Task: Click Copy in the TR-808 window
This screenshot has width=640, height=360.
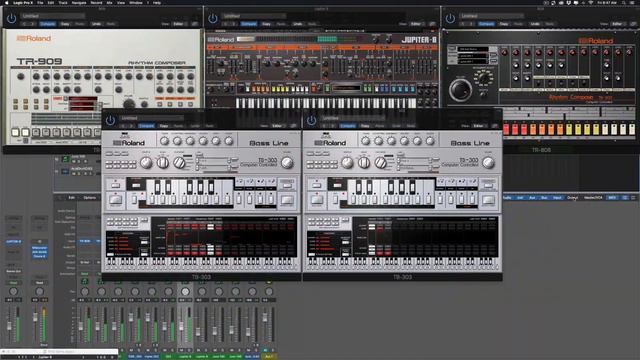Action: 504,24
